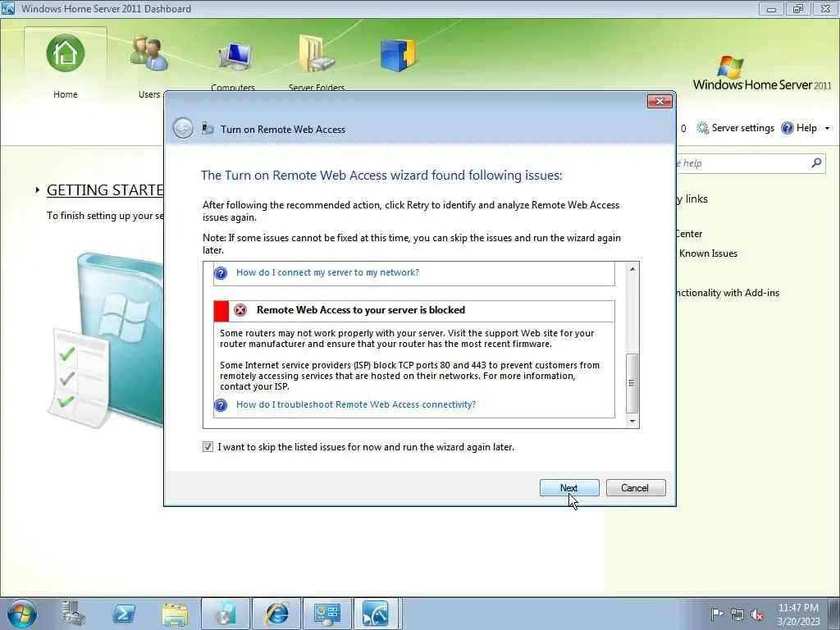Click the Action Center flag tray icon
The image size is (840, 630).
tap(717, 614)
